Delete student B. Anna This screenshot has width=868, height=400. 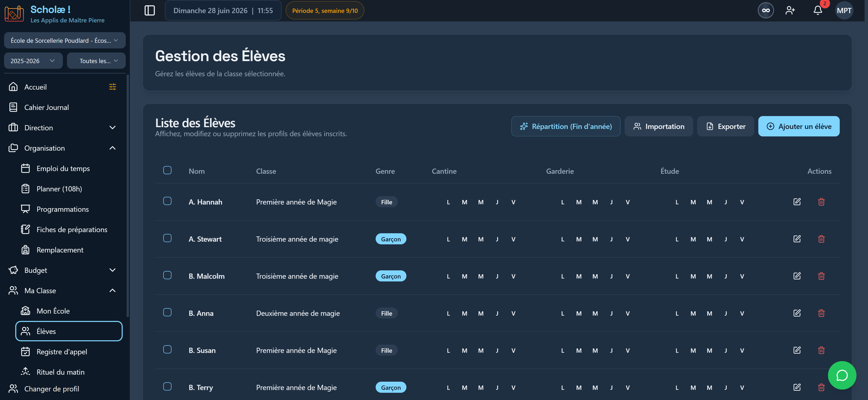(x=821, y=313)
